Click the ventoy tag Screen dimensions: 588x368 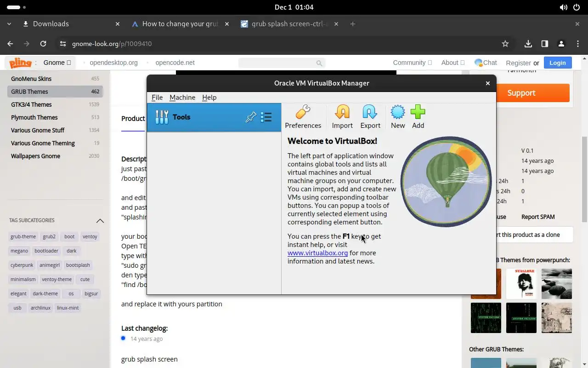(90, 236)
